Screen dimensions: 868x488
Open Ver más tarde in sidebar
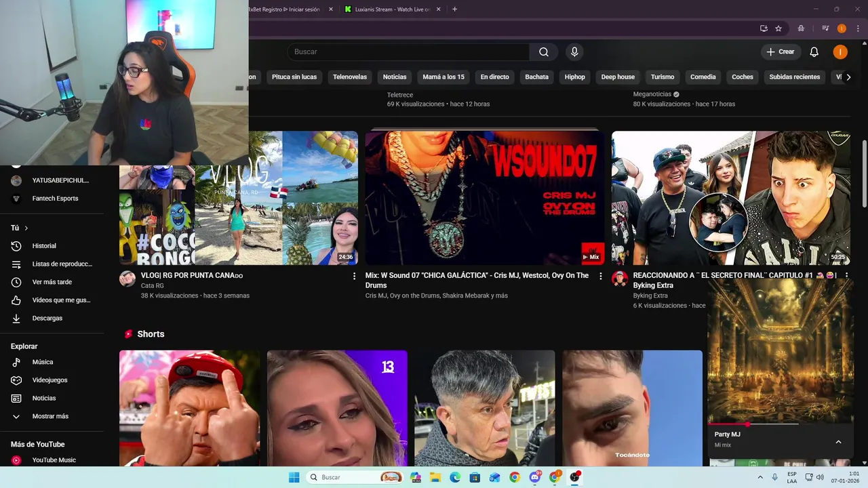pos(52,282)
